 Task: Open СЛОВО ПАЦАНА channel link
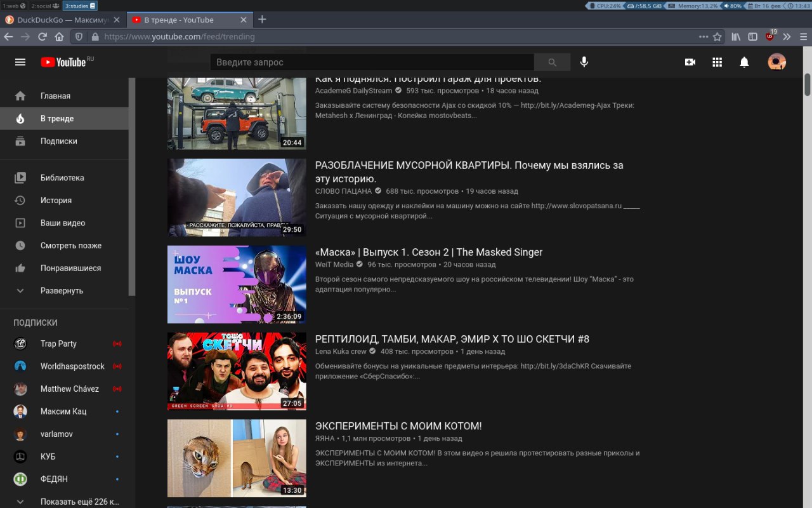[x=343, y=191]
